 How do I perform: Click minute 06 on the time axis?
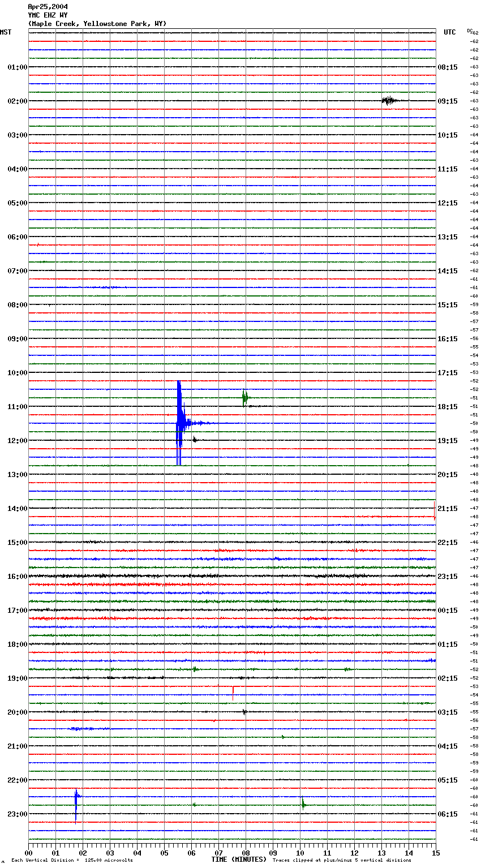[x=191, y=853]
